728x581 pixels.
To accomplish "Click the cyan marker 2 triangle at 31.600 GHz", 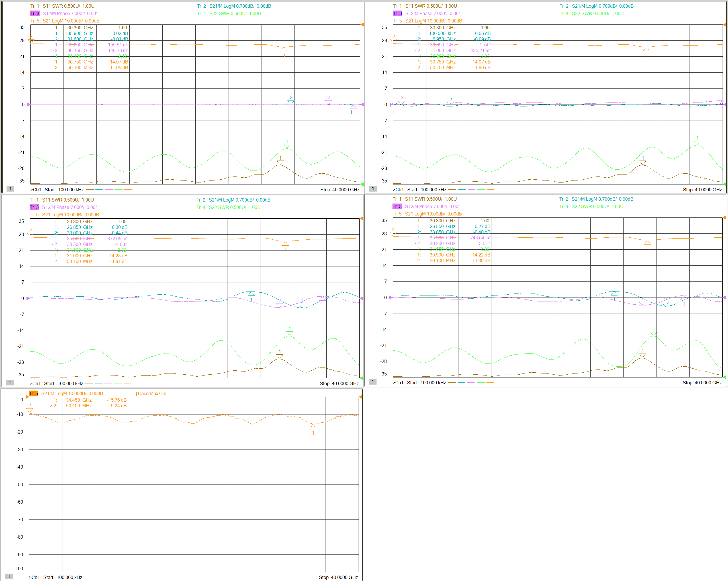I will [x=291, y=102].
